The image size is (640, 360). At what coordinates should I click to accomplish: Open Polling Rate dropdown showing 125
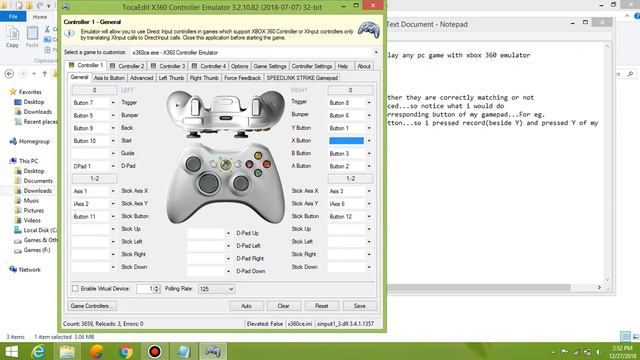tap(216, 289)
